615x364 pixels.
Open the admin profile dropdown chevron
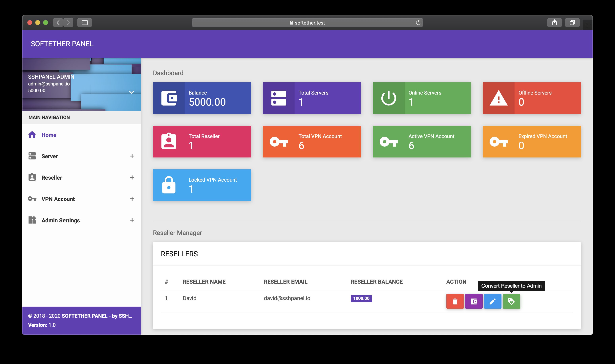coord(131,92)
